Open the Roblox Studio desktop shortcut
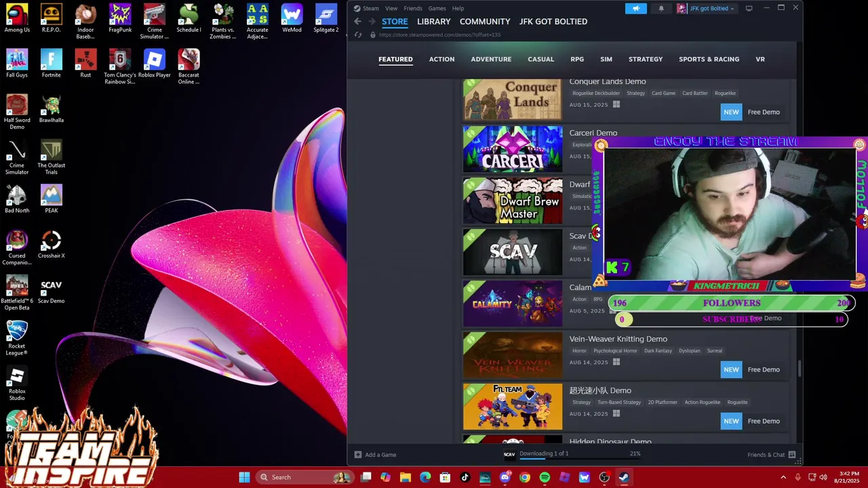The height and width of the screenshot is (488, 868). point(17,383)
